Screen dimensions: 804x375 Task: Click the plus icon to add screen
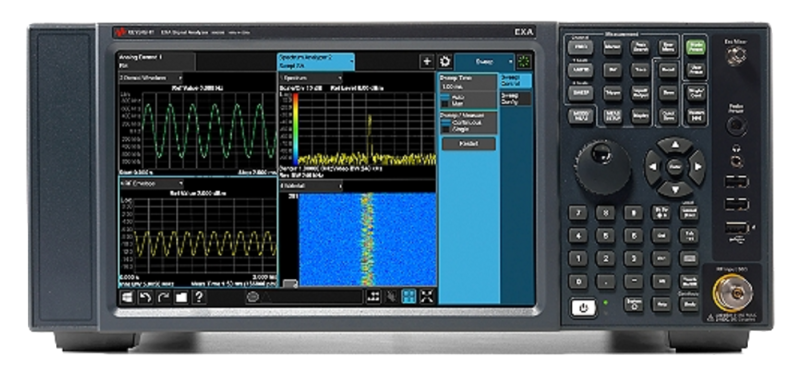point(427,62)
